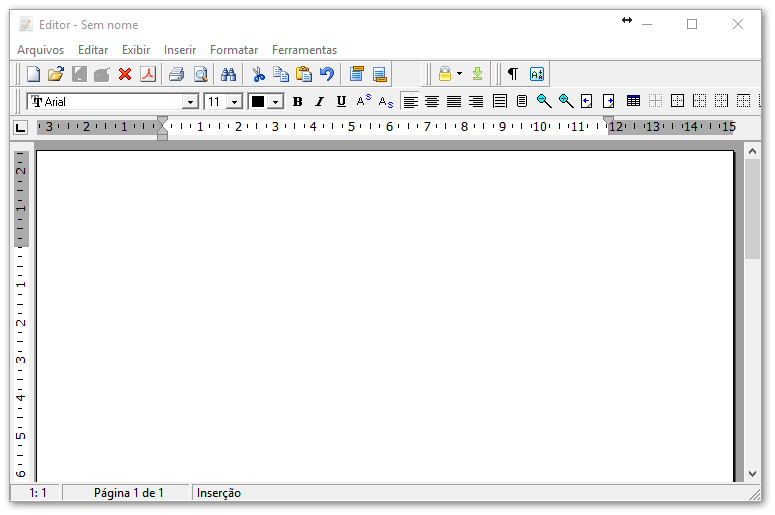The image size is (775, 515).
Task: Undo the last action
Action: (x=327, y=74)
